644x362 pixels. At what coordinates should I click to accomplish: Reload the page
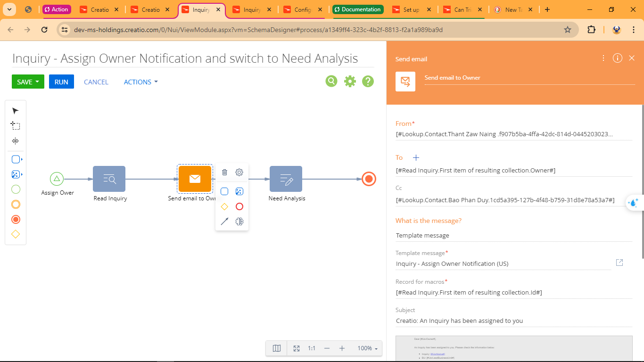click(x=44, y=30)
